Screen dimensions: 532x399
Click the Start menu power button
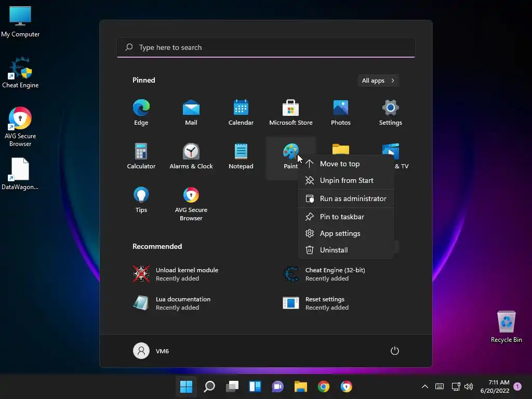tap(395, 351)
